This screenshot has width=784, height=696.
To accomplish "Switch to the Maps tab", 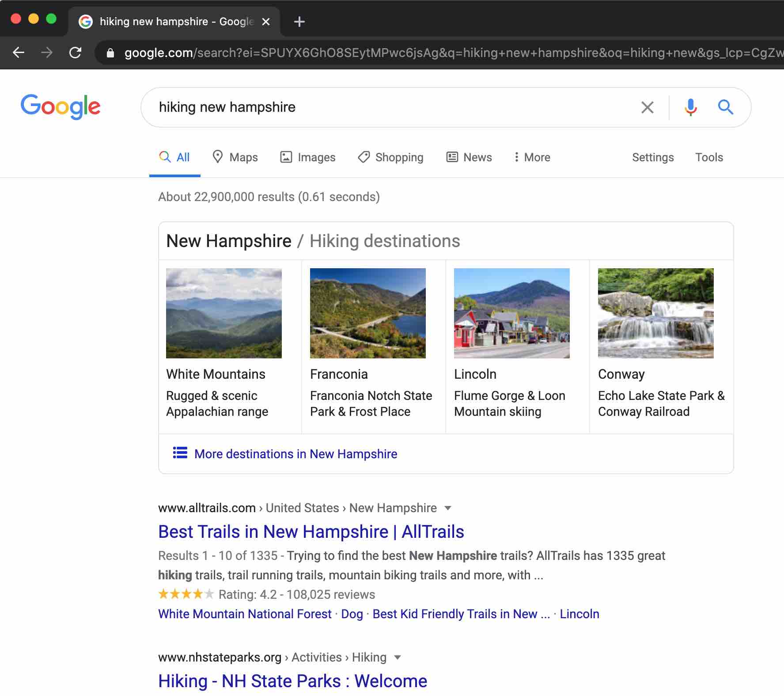I will point(235,157).
